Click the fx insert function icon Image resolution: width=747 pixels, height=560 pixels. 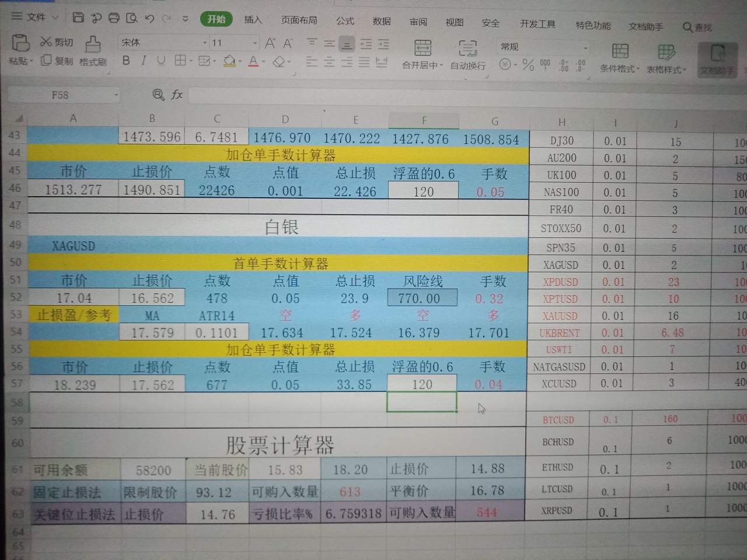(177, 94)
